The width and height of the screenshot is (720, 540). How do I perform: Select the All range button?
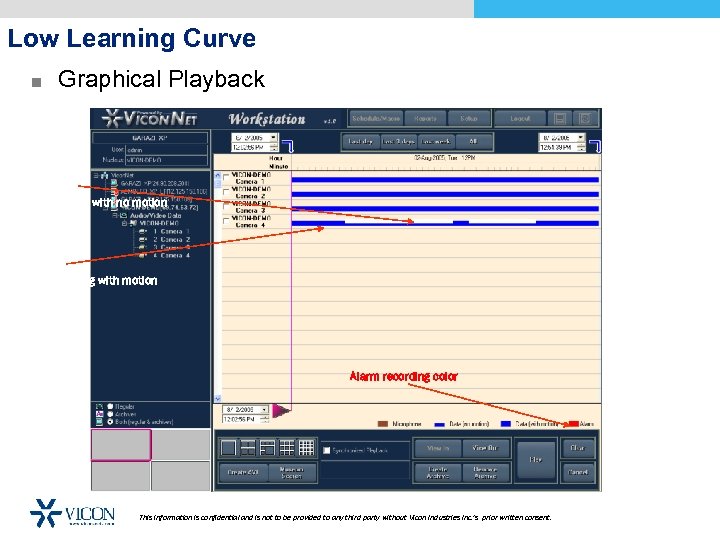coord(473,141)
